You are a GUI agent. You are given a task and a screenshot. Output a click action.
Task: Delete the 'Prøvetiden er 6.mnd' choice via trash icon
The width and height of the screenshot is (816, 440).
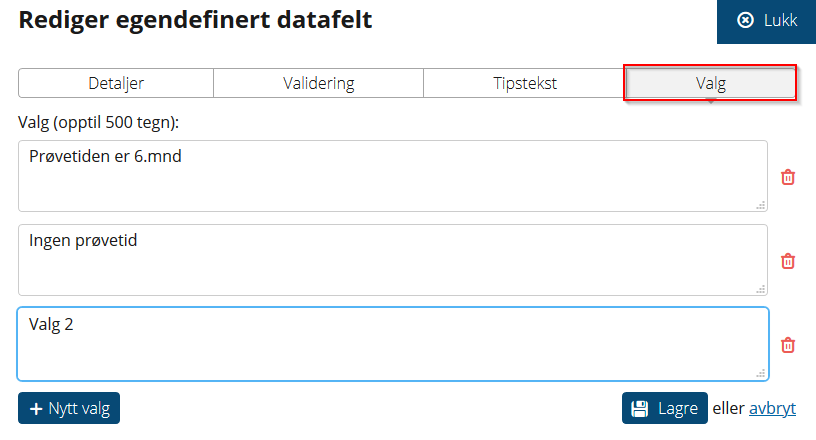788,177
